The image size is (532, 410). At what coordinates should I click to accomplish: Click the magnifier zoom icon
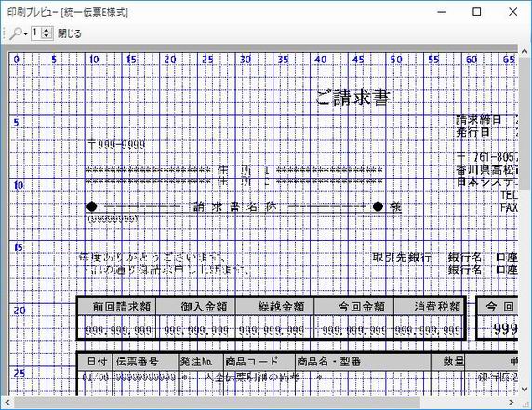click(x=16, y=33)
